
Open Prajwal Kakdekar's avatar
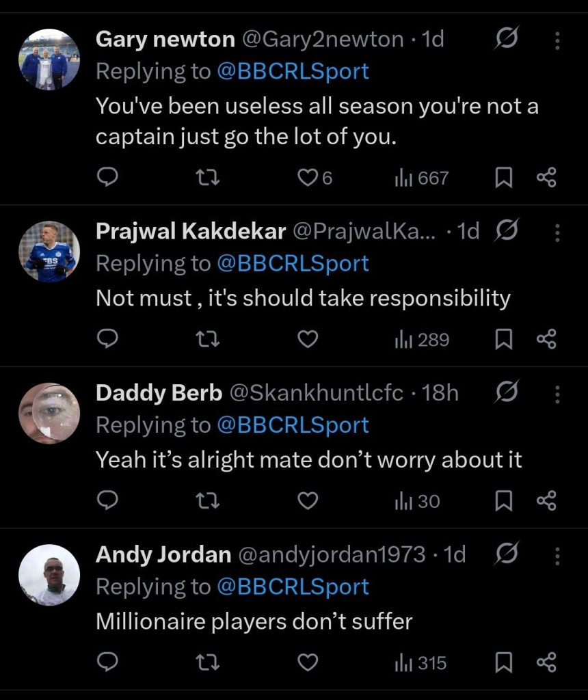pos(49,252)
